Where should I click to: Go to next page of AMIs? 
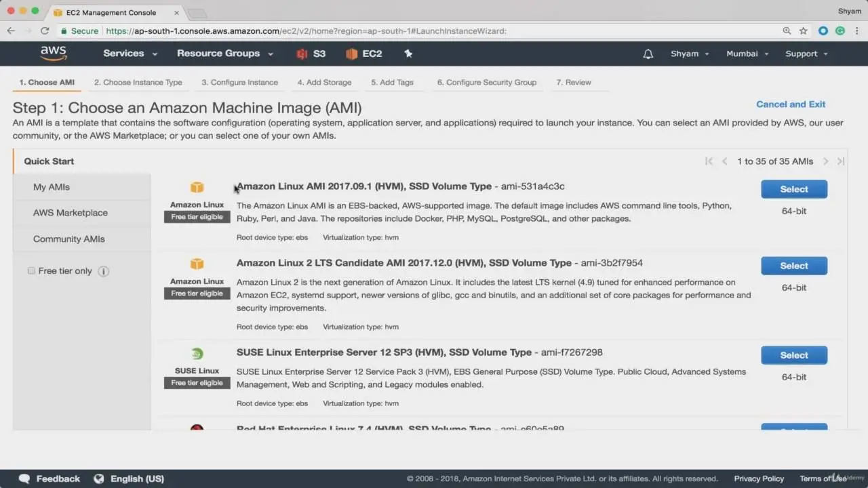point(825,161)
